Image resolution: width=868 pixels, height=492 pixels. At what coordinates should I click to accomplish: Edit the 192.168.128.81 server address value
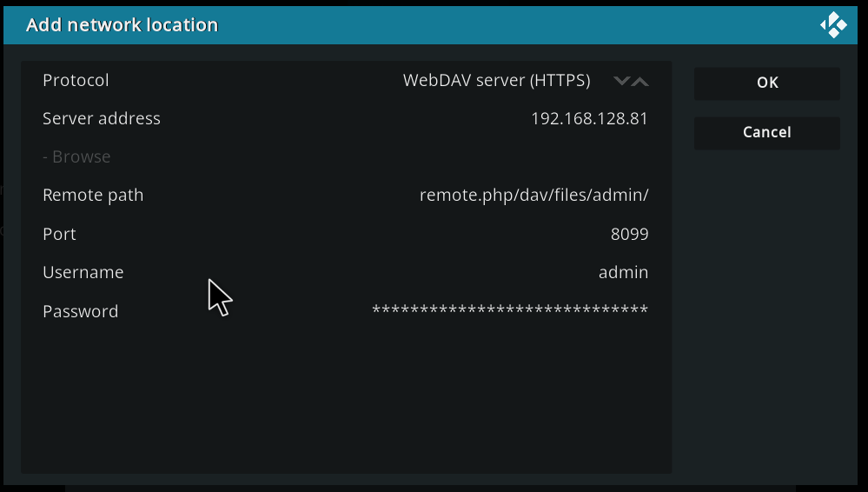click(590, 118)
